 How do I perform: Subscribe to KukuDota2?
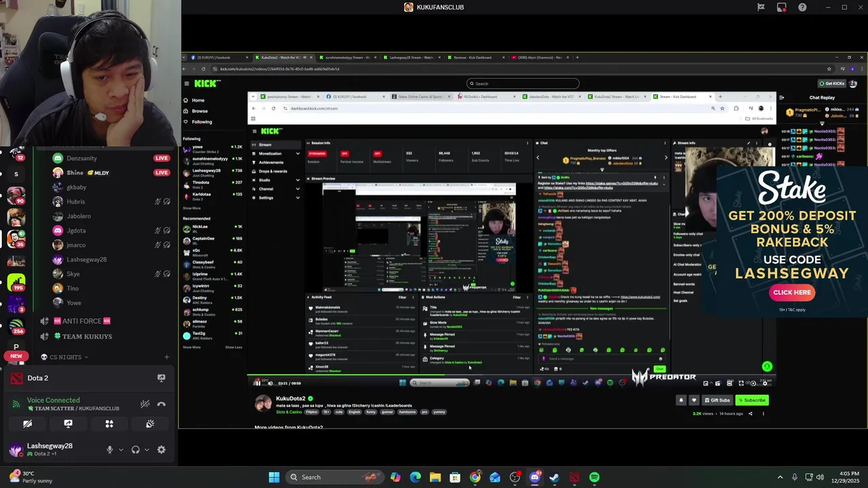(x=752, y=400)
